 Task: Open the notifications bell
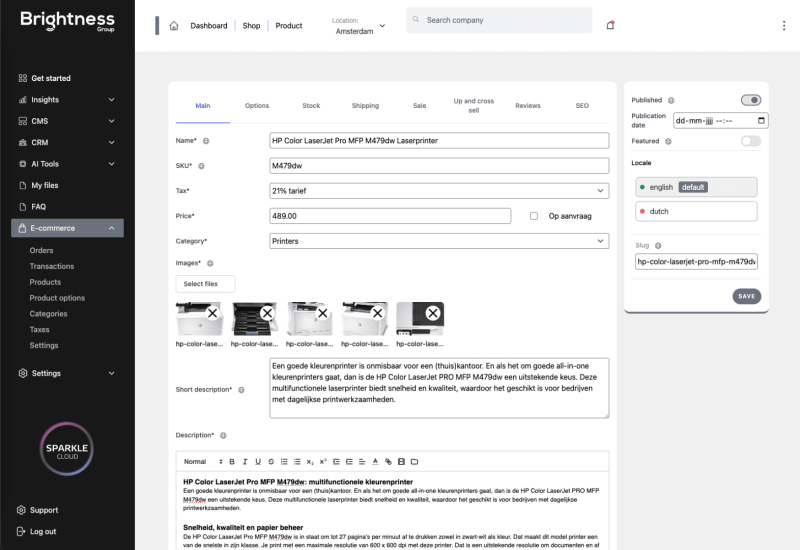coord(610,25)
